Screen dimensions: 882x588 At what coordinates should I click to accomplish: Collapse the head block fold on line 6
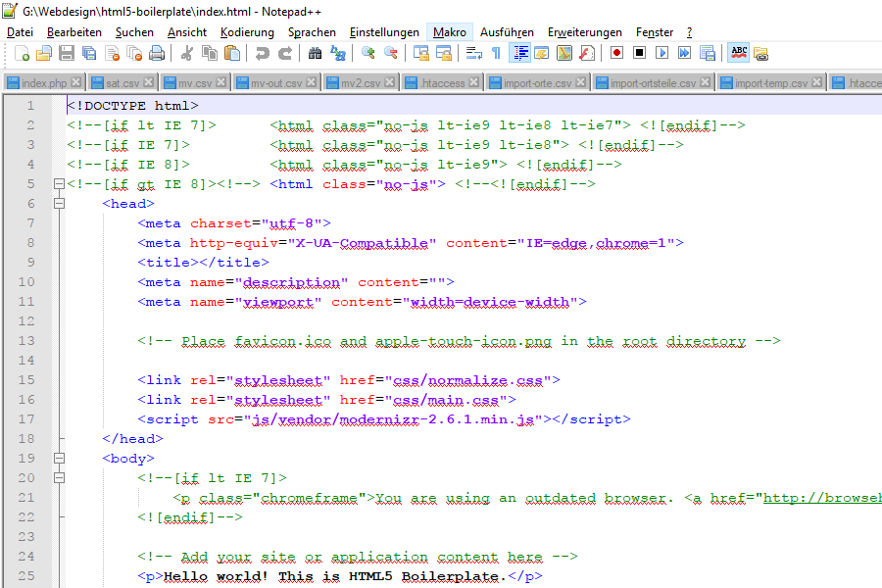click(59, 204)
